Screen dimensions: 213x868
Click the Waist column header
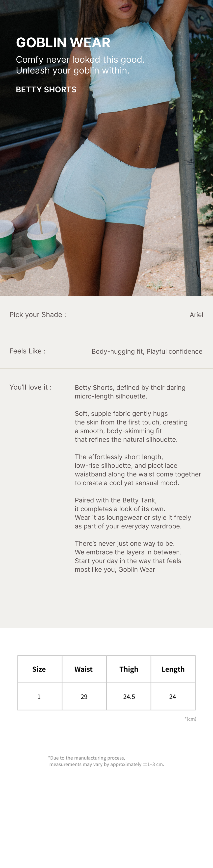click(x=83, y=669)
